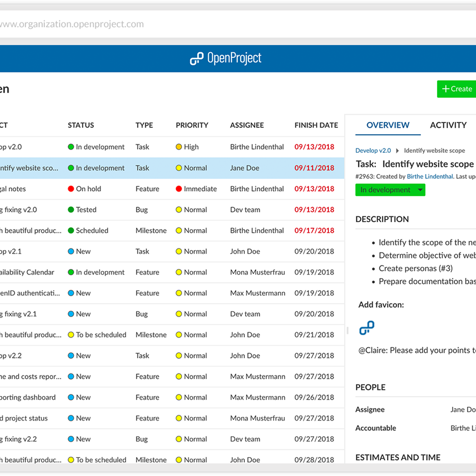Click the @Claire comment text
Viewport: 476px width, 476px height.
tap(417, 350)
